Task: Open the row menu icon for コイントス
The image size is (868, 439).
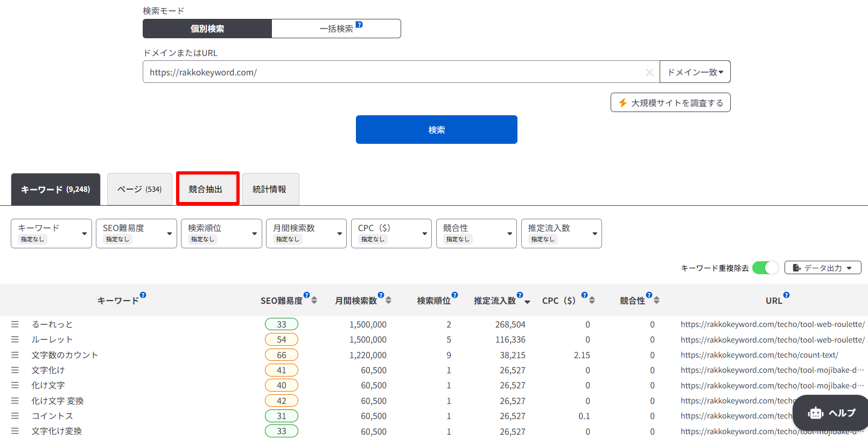Action: [15, 416]
